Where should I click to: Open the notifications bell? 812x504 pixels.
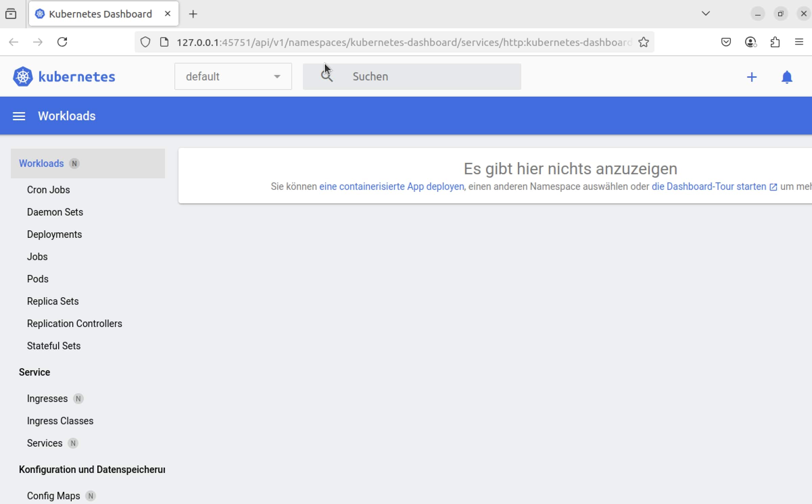point(787,77)
